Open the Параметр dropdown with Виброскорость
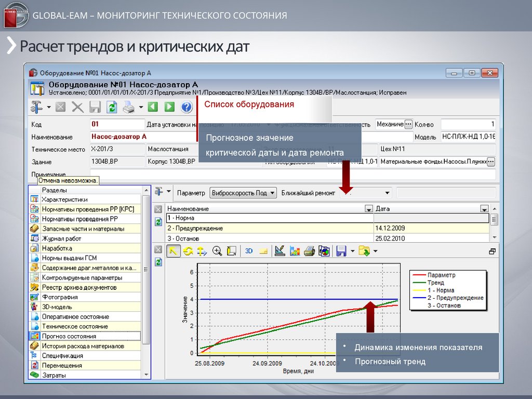Viewport: 532px width, 399px height. coord(243,193)
